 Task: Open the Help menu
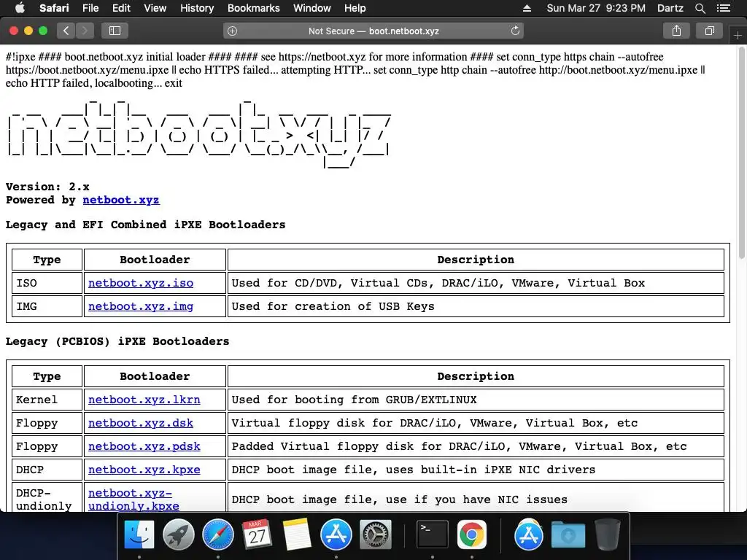coord(355,8)
